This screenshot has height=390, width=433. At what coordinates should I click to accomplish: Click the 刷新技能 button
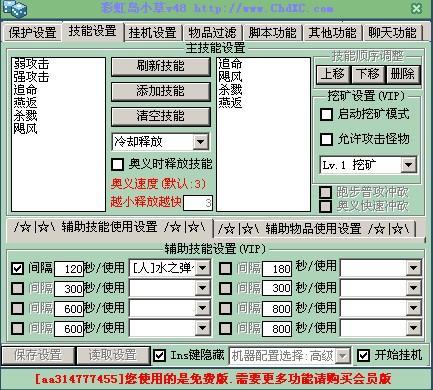click(x=161, y=66)
